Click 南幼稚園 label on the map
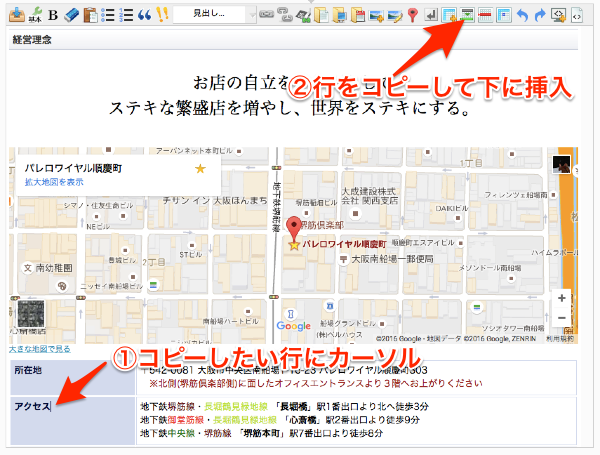600x455 pixels. [x=54, y=268]
